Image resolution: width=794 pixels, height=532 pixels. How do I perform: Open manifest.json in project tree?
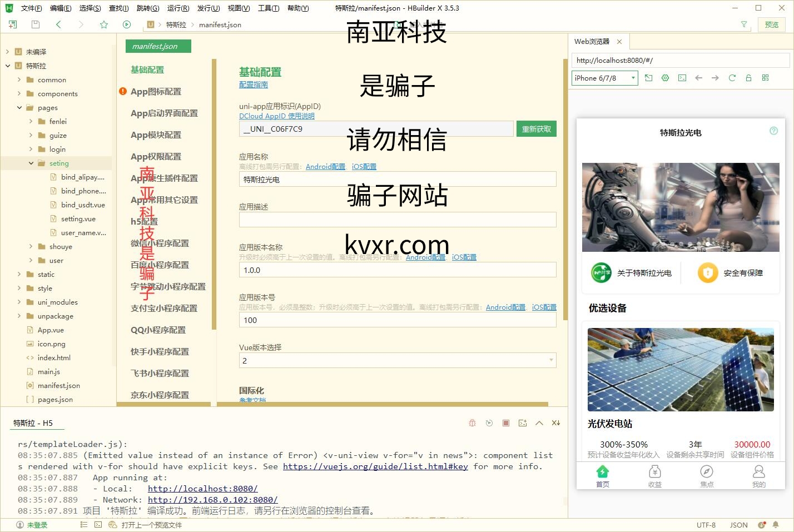[59, 385]
